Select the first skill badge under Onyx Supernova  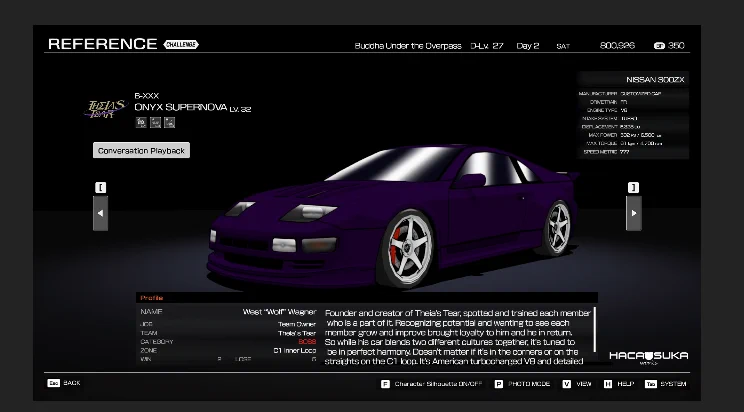[141, 122]
